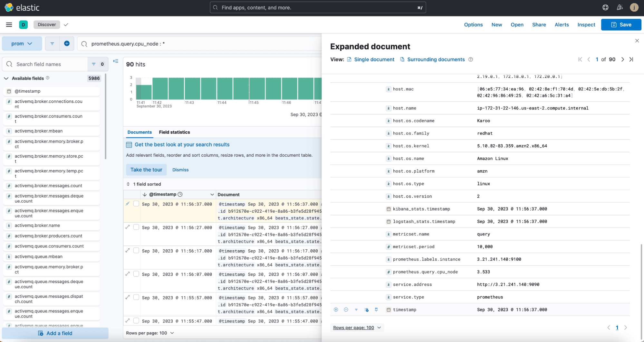Switch to the Field statistics tab
644x342 pixels.
click(174, 132)
